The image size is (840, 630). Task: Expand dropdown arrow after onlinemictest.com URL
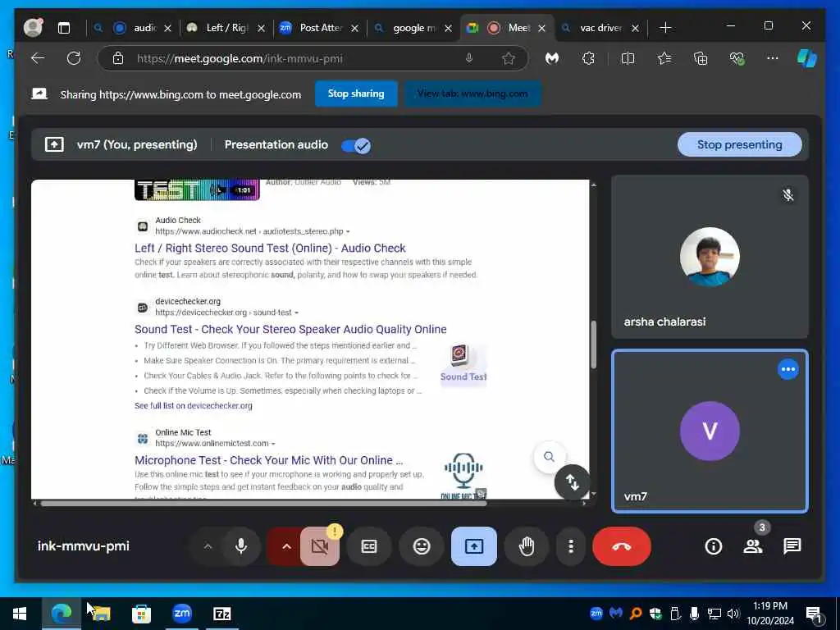[273, 444]
